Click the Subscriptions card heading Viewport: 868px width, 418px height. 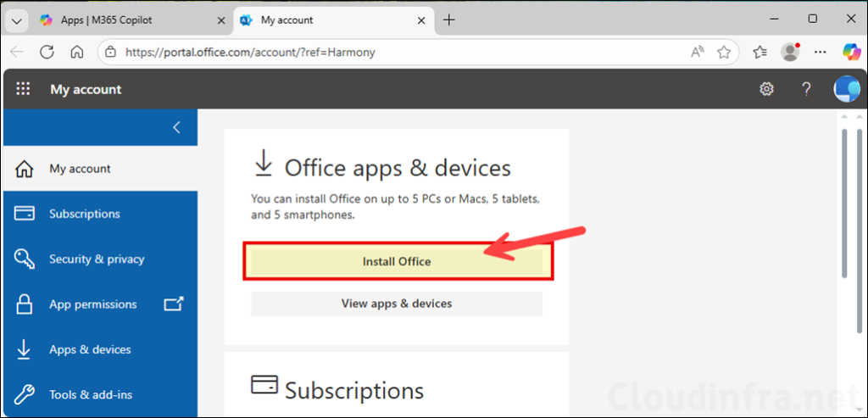354,390
